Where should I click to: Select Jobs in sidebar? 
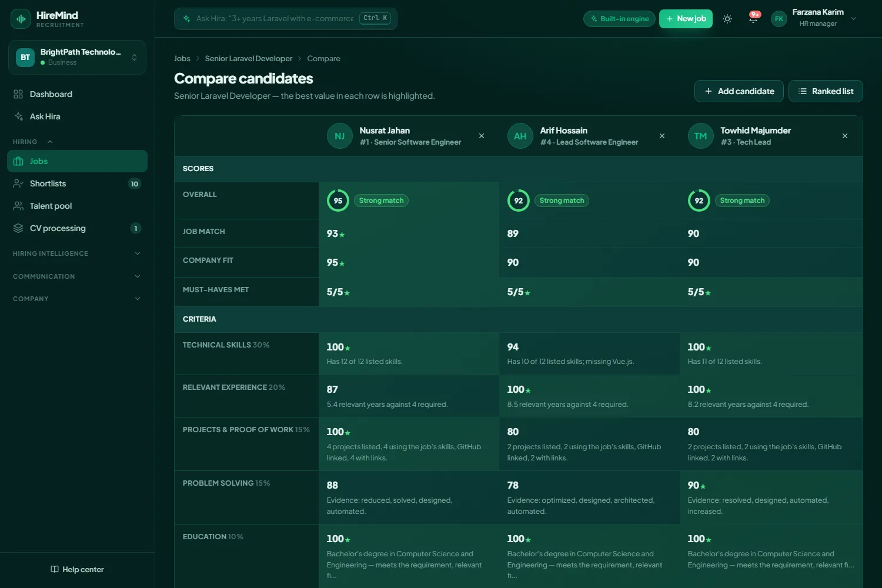(77, 161)
